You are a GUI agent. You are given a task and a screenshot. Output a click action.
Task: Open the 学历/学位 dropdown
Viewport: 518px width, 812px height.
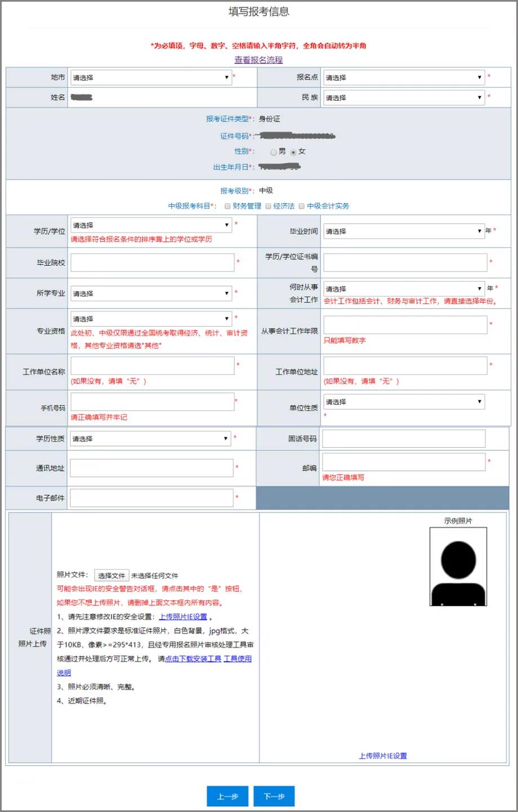pyautogui.click(x=150, y=225)
